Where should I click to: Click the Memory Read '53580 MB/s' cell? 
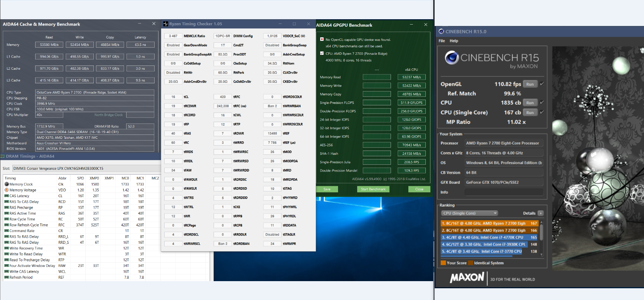[49, 45]
